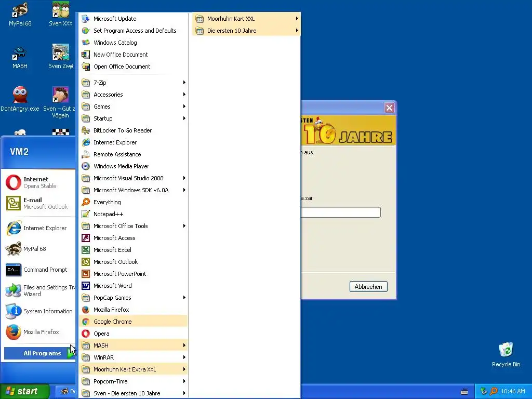Open Internet Opera Stable pinned entry
This screenshot has width=532, height=399.
pos(39,182)
